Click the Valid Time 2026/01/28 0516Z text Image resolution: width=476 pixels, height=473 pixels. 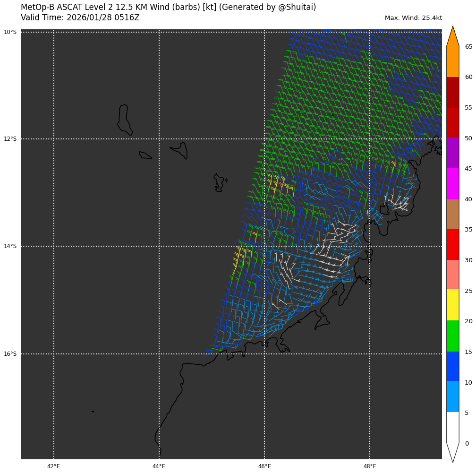80,17
